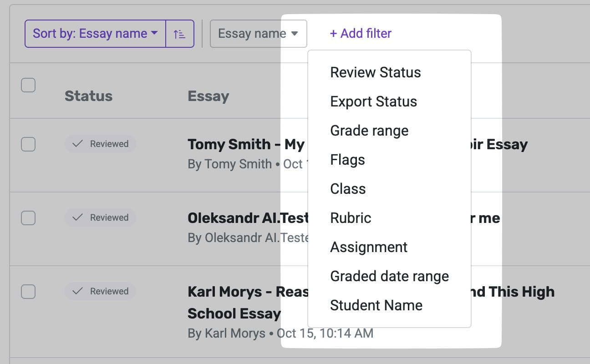590x364 pixels.
Task: Click the Status column header
Action: point(88,96)
